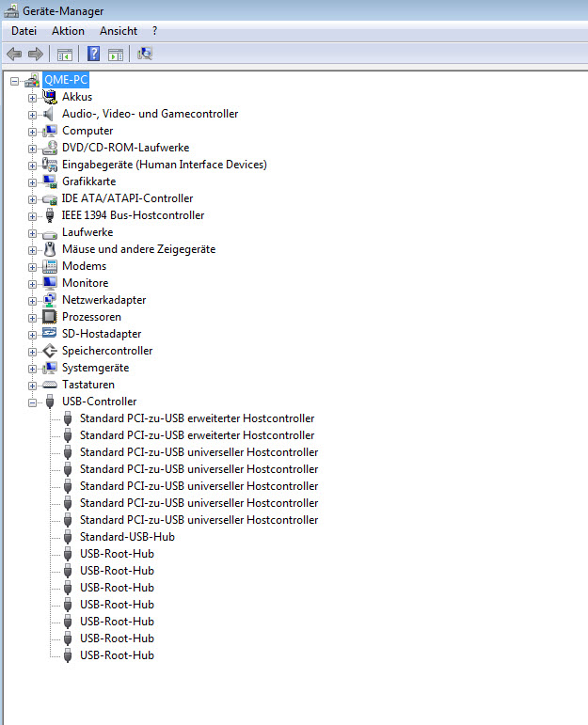Select the Speichercontroller label

point(107,351)
